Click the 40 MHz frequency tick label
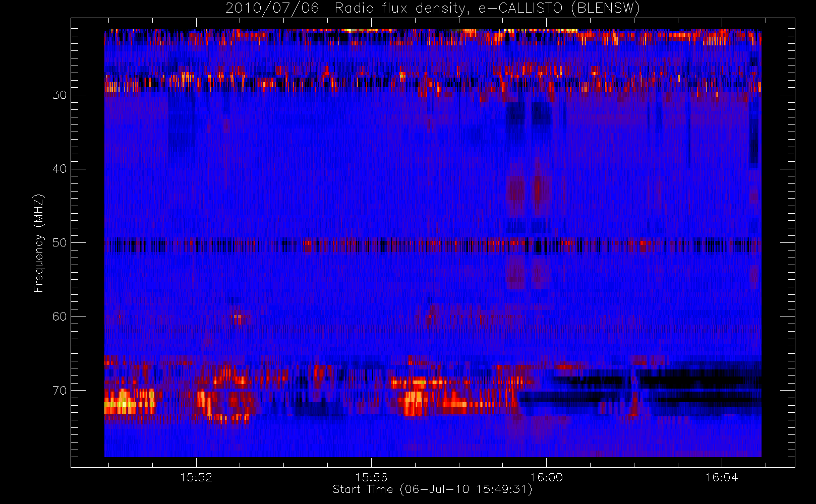Screen dimensions: 816x504 coord(60,169)
